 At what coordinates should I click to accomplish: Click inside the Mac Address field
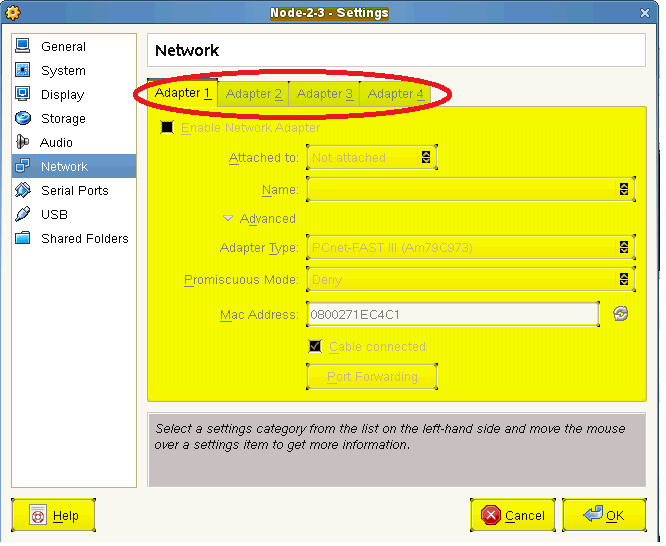click(452, 315)
